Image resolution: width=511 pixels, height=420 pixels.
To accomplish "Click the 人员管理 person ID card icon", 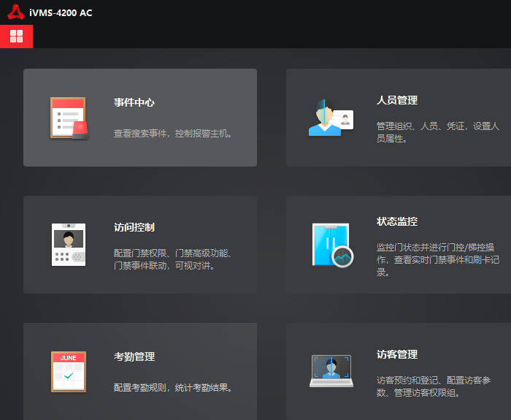I will point(331,118).
